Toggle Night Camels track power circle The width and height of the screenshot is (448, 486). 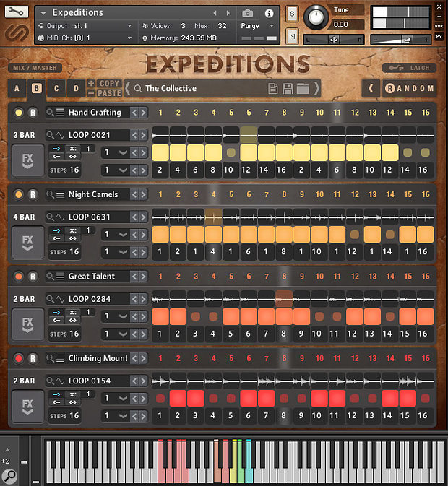pos(19,195)
